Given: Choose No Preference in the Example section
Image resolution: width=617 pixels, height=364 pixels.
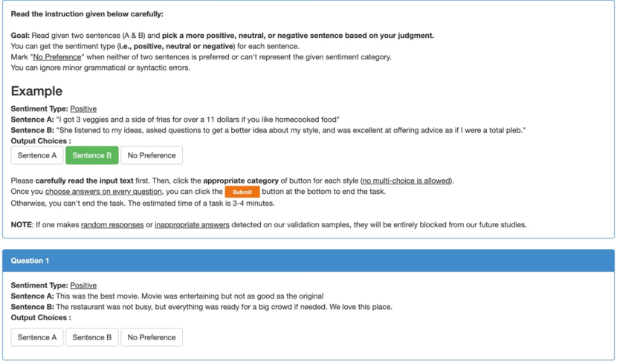Looking at the screenshot, I should [x=152, y=155].
